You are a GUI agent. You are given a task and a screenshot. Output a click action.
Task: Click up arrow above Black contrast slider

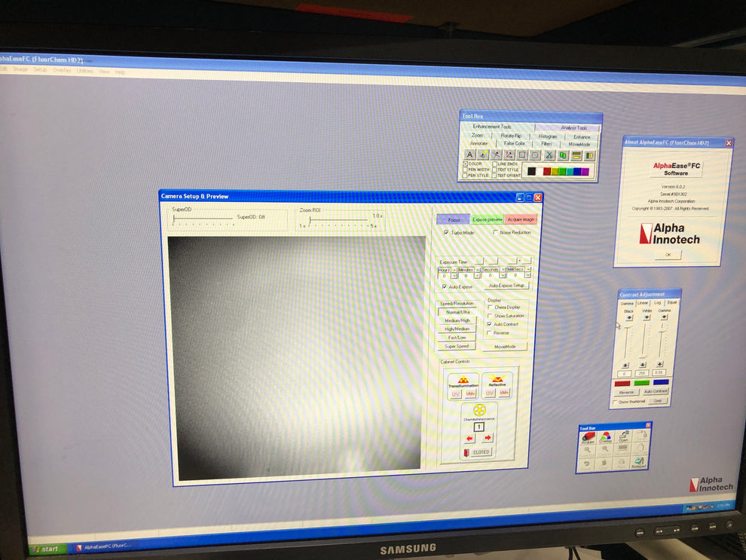628,317
